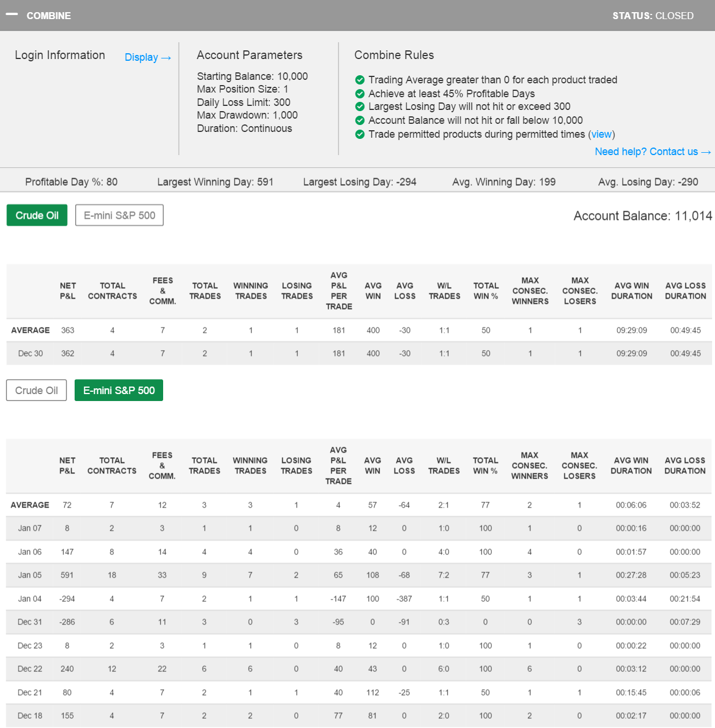The image size is (715, 728).
Task: Click TOTAL WIN % header in S&P table
Action: 485,465
